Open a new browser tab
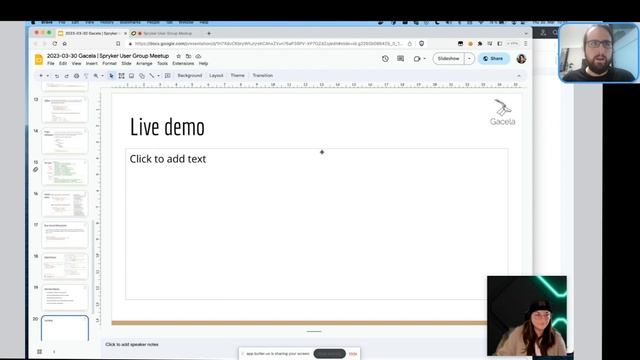This screenshot has height=360, width=640. tap(209, 33)
